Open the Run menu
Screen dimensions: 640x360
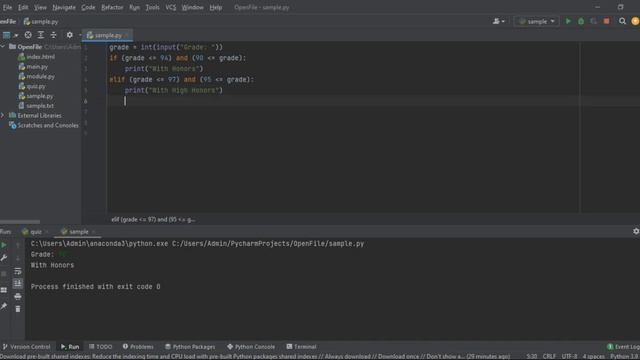pyautogui.click(x=134, y=7)
